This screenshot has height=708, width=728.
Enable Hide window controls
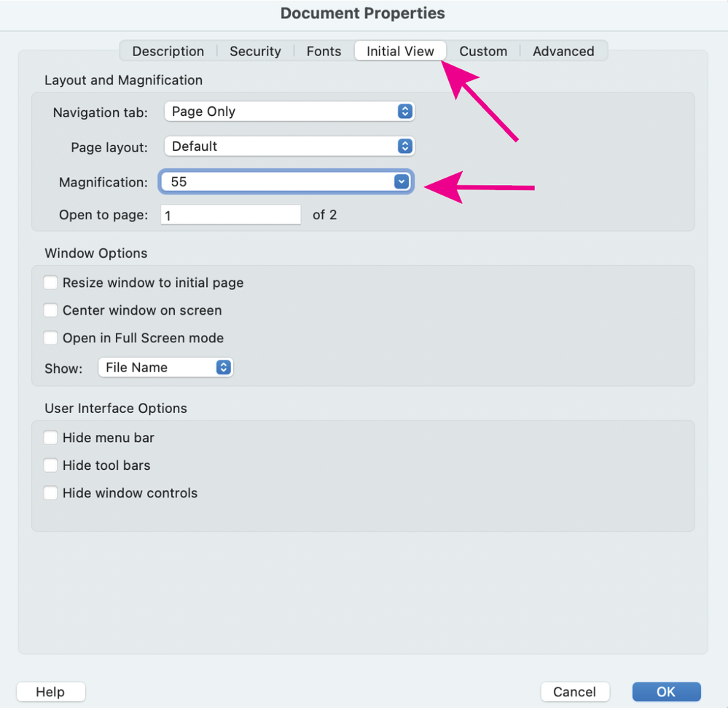50,493
